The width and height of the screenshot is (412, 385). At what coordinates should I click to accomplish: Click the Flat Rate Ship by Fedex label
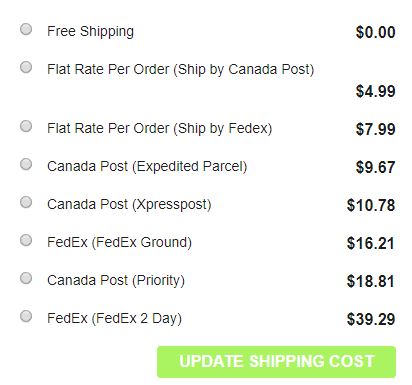click(x=160, y=129)
